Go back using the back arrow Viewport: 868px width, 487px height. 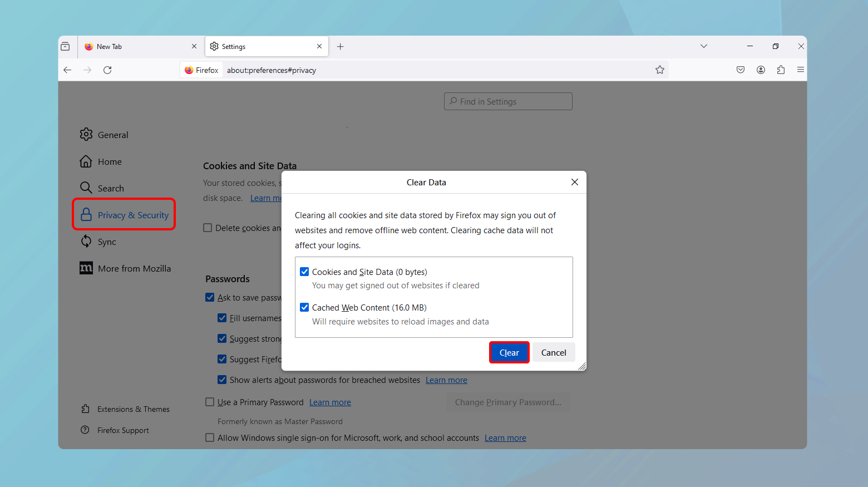click(67, 70)
